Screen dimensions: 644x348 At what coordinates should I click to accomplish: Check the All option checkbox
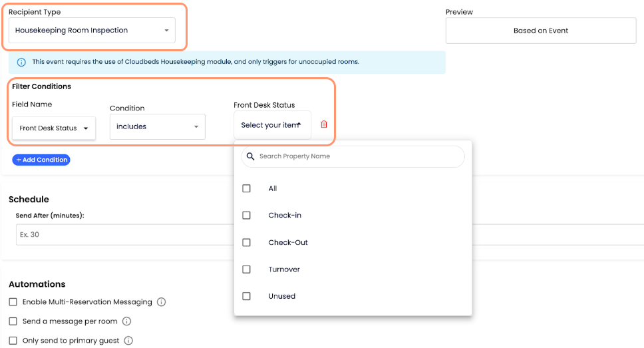tap(246, 188)
